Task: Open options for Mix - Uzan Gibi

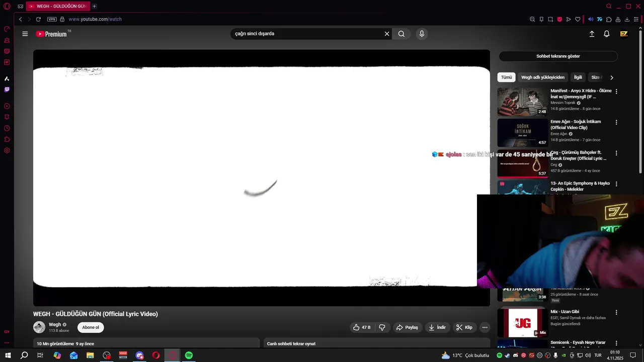Action: click(616, 312)
